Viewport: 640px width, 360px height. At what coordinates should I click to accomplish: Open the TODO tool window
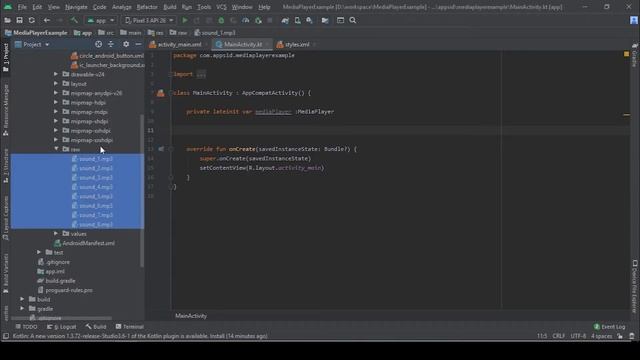[27, 327]
